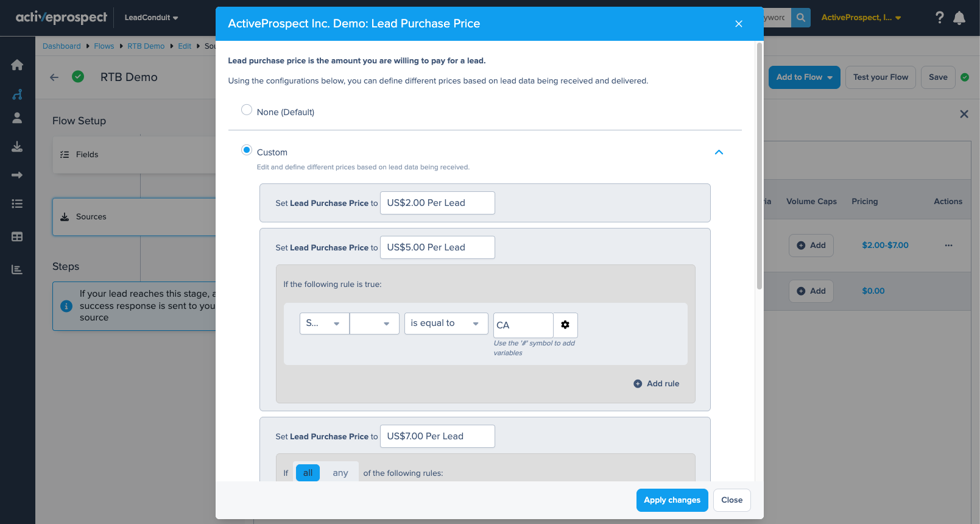The width and height of the screenshot is (980, 524).
Task: Click Apply changes button
Action: coord(672,500)
